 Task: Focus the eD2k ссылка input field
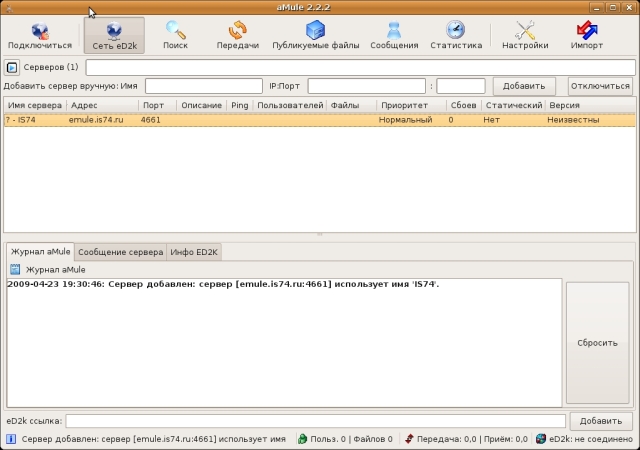tap(315, 421)
